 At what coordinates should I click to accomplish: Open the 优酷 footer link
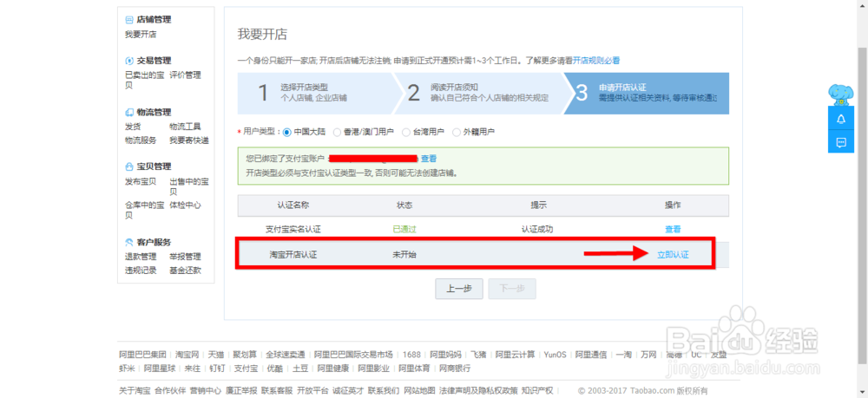click(x=274, y=369)
